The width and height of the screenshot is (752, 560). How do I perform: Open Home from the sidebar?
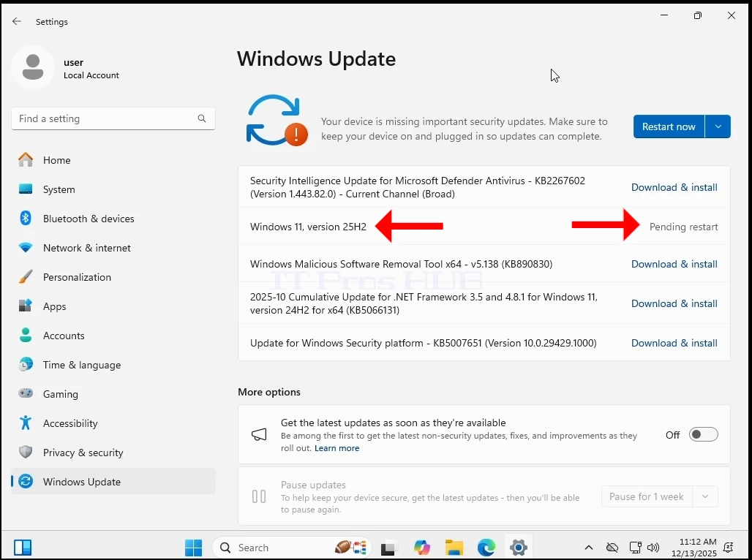click(x=113, y=160)
